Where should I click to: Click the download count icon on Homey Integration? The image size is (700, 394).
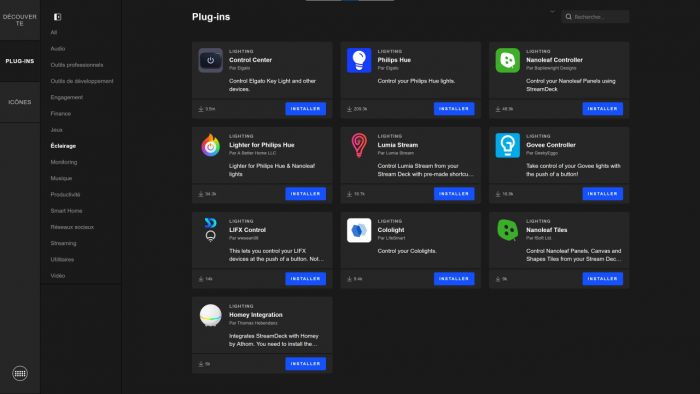pos(201,364)
